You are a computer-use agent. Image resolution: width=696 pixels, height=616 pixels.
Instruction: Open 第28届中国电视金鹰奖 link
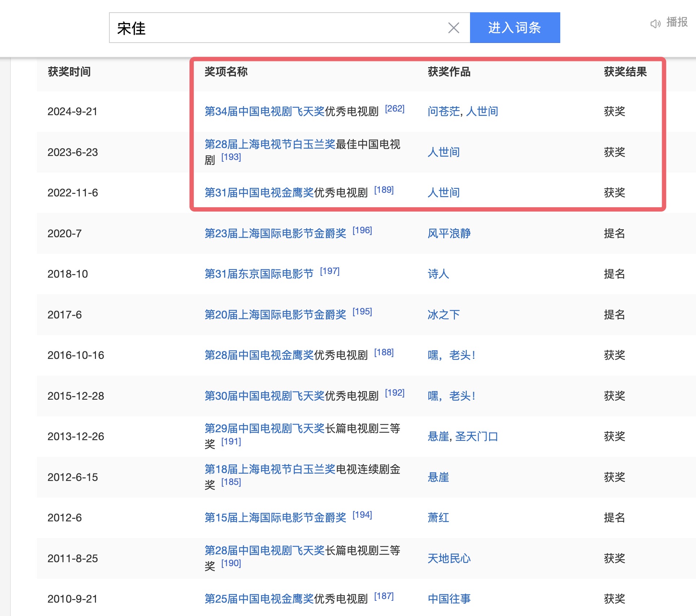coord(259,355)
